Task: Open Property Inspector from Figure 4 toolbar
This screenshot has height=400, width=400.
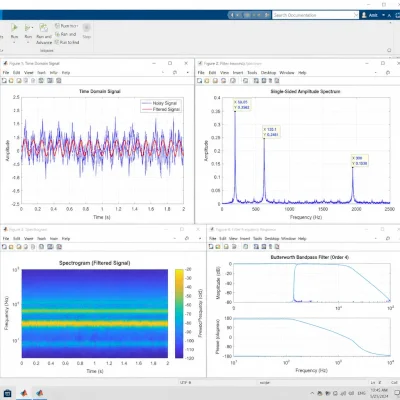Action: point(277,247)
